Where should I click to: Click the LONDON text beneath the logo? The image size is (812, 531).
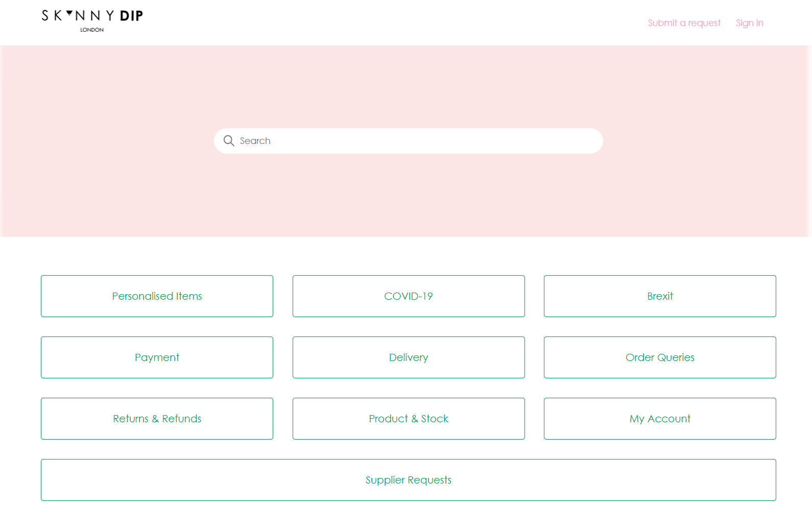(92, 30)
